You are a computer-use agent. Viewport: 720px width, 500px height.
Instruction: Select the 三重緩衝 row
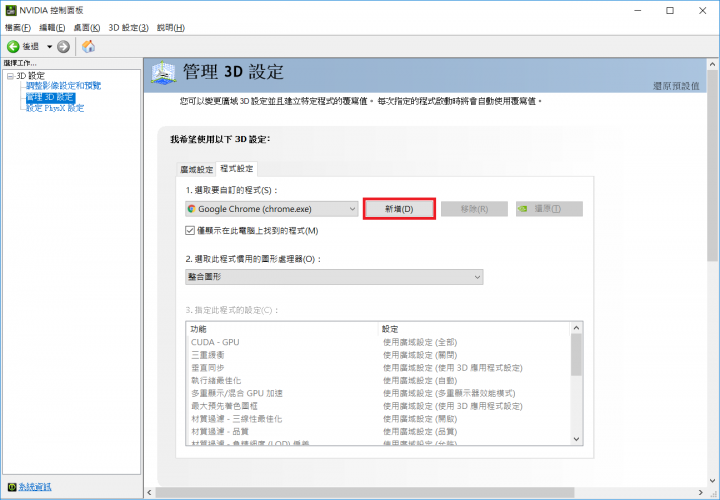tap(378, 355)
